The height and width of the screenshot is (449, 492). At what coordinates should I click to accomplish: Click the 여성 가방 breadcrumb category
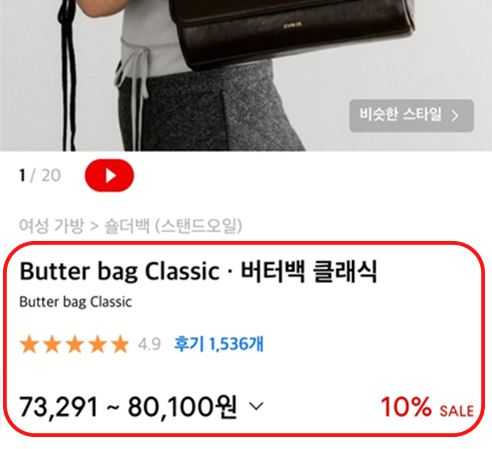pyautogui.click(x=51, y=226)
